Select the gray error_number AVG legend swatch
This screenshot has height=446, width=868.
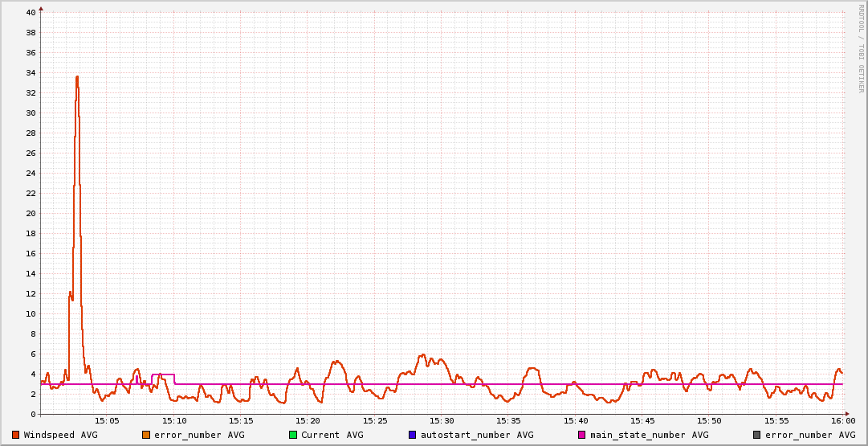click(757, 435)
